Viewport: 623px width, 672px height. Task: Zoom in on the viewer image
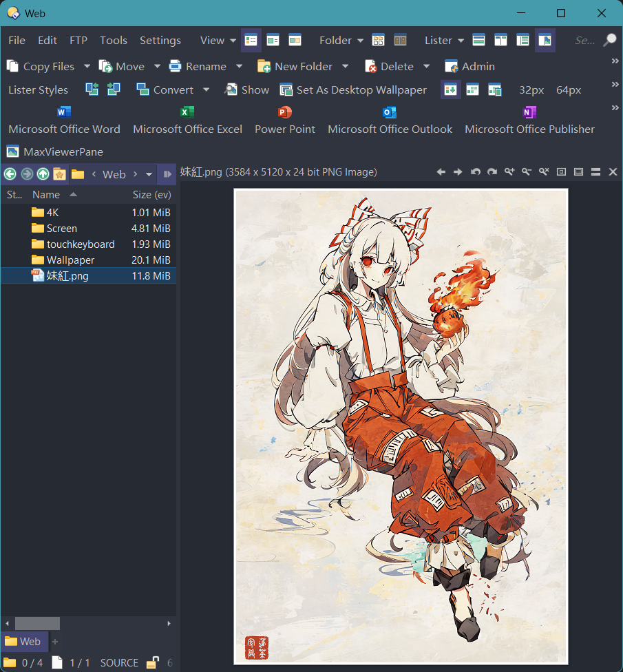pyautogui.click(x=509, y=172)
